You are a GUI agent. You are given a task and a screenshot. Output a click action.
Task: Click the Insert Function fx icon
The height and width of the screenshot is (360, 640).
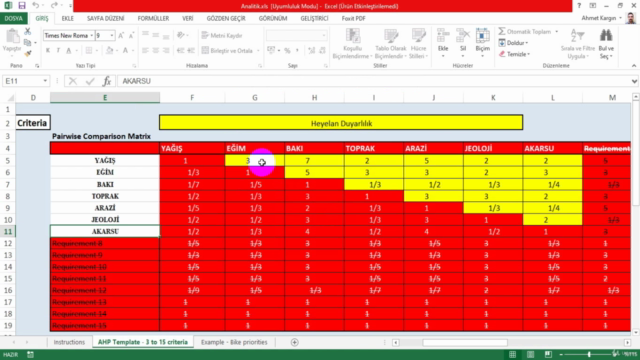click(x=107, y=81)
